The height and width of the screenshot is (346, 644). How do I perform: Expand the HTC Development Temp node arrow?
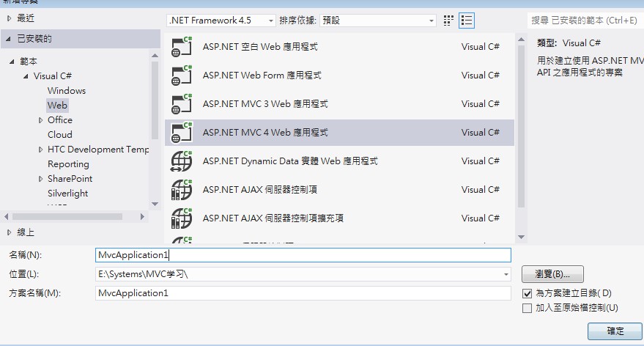(x=40, y=150)
